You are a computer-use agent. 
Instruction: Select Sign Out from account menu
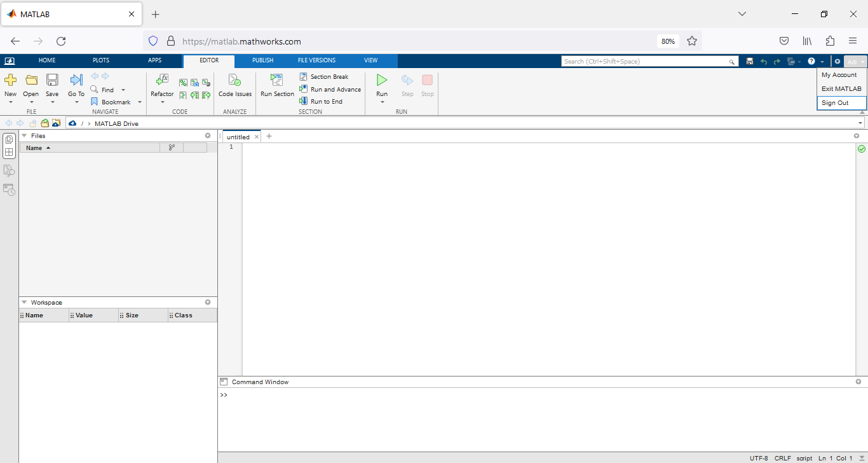tap(835, 103)
